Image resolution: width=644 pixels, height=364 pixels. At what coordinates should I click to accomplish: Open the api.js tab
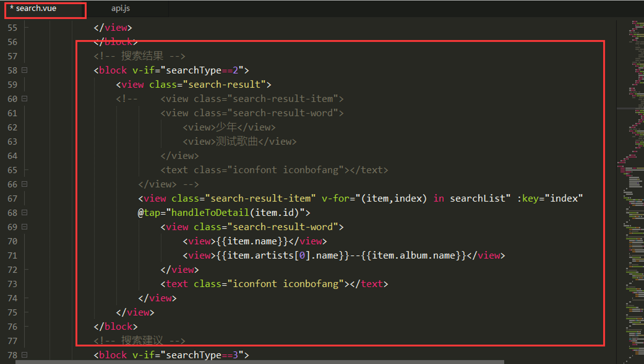point(121,8)
